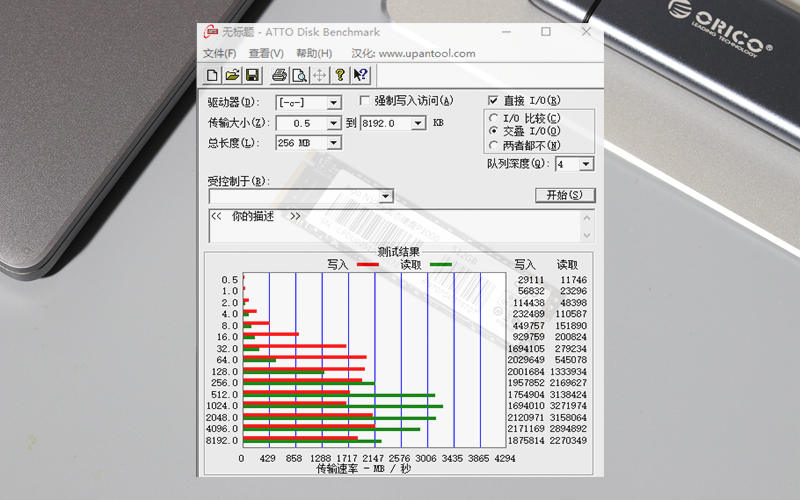Maximize the ATTO Disk Benchmark window

546,32
